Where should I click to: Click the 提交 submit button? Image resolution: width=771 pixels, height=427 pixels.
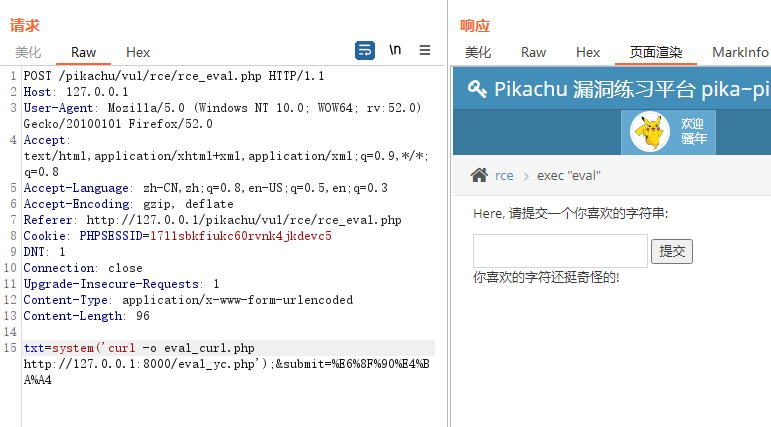click(x=672, y=251)
